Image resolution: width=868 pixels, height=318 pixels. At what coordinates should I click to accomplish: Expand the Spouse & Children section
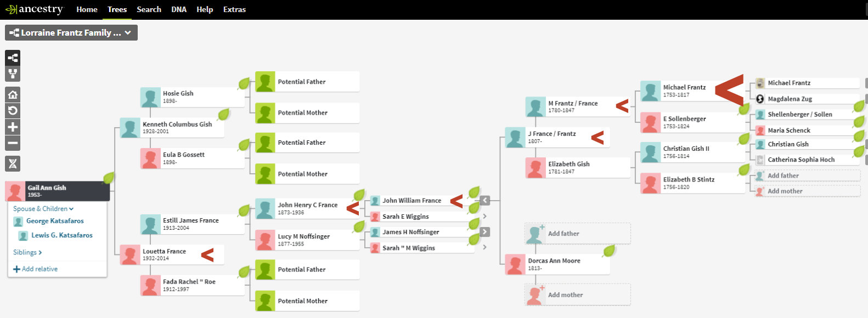(43, 209)
